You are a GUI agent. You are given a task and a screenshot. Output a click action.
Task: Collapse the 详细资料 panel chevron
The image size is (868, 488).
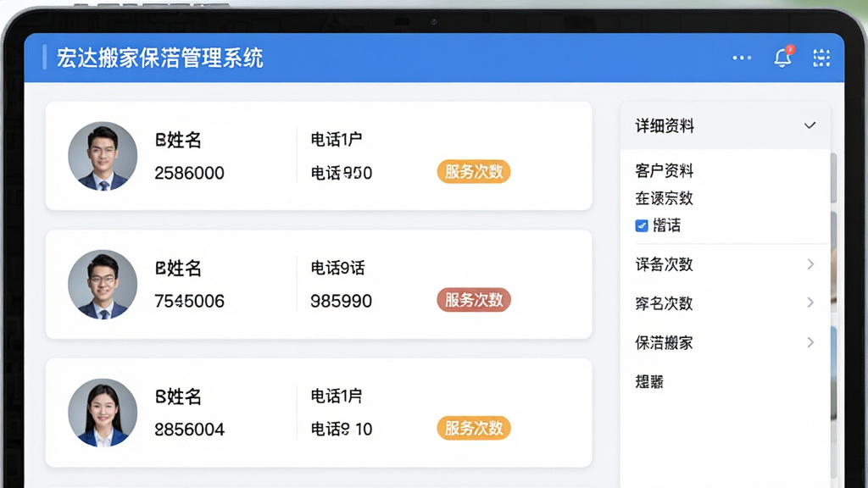[x=810, y=125]
